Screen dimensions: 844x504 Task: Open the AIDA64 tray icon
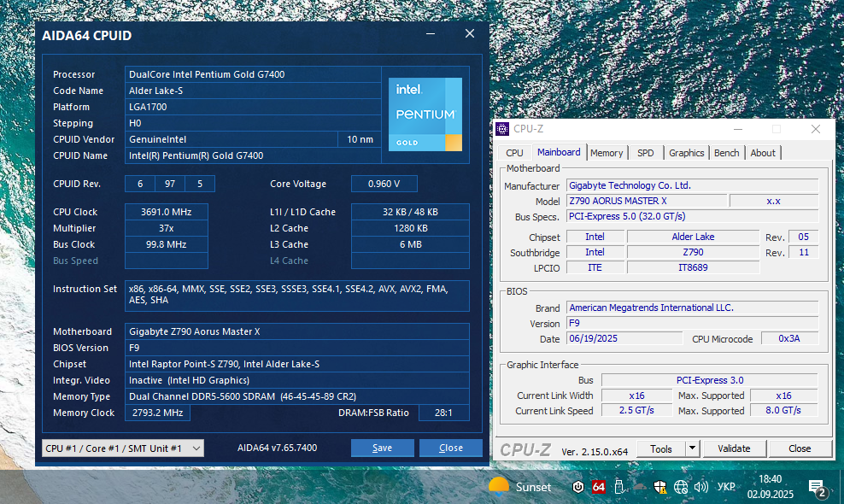point(598,487)
